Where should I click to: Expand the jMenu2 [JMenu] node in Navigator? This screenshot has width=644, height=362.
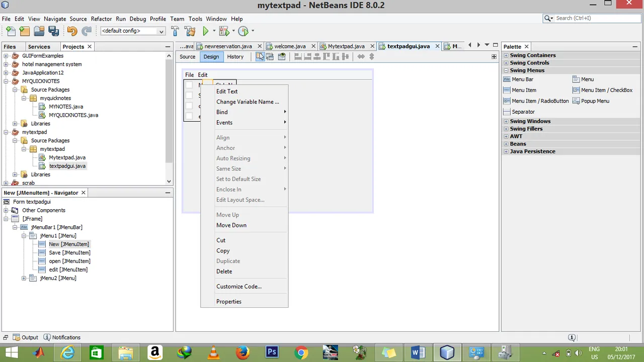click(x=24, y=278)
